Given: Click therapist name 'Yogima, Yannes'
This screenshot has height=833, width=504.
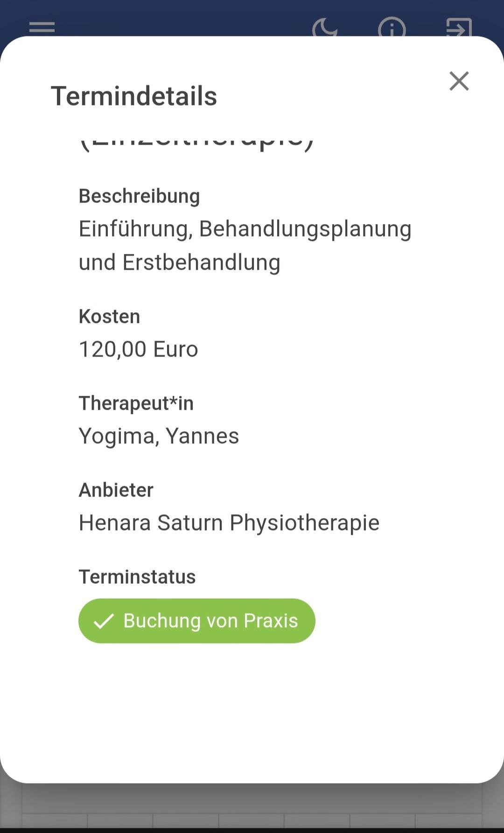Looking at the screenshot, I should [x=159, y=436].
